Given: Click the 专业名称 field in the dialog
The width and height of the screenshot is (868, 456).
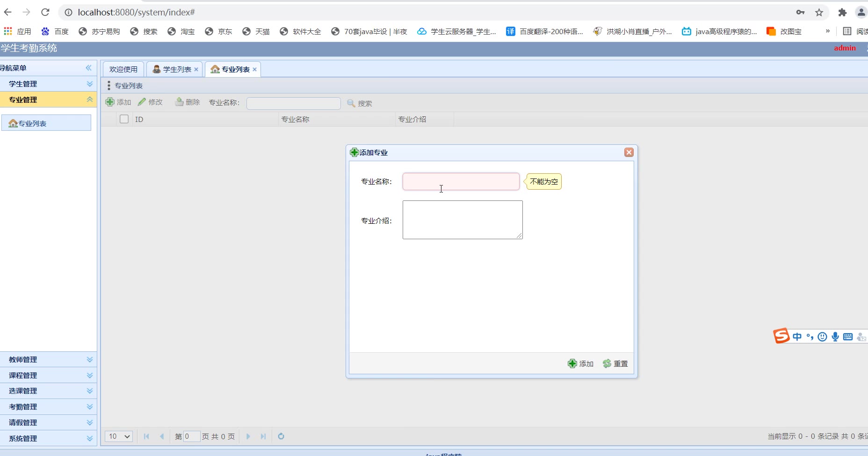Looking at the screenshot, I should (461, 182).
